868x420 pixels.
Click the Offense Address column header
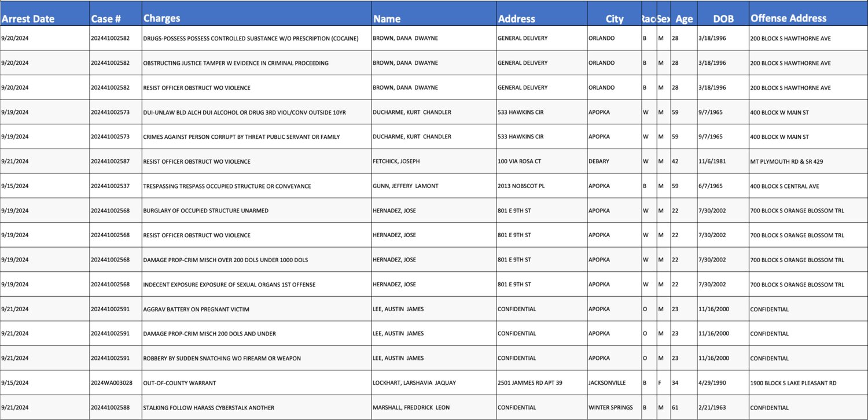(x=808, y=13)
